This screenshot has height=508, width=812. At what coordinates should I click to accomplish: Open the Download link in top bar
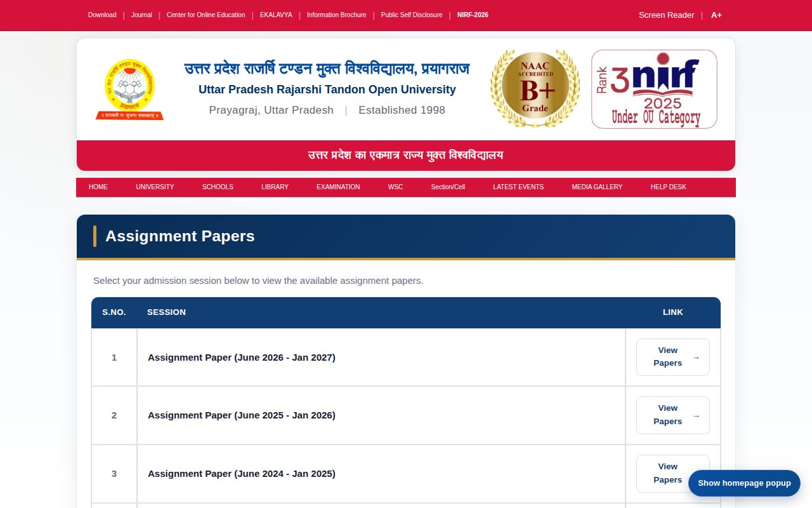coord(102,15)
